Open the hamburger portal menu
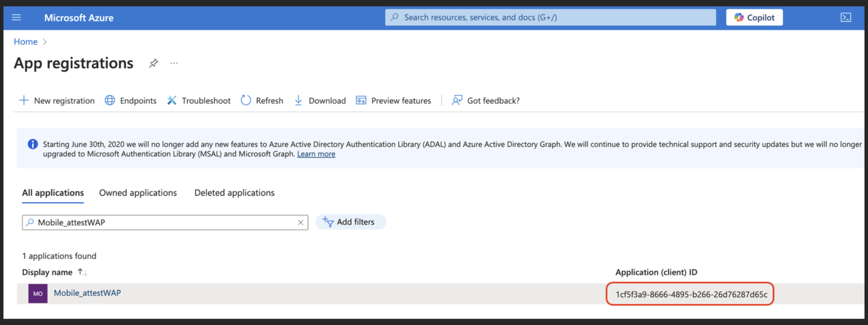This screenshot has height=325, width=868. (16, 18)
